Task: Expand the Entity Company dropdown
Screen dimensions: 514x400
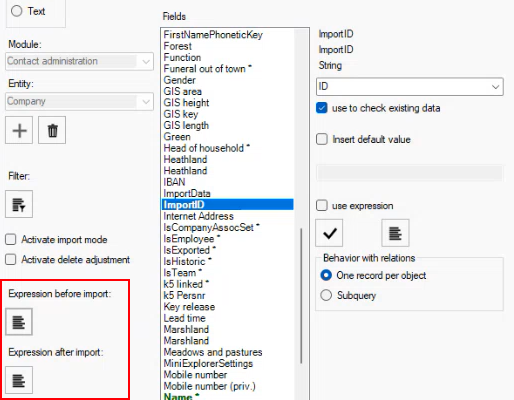Action: coord(79,101)
